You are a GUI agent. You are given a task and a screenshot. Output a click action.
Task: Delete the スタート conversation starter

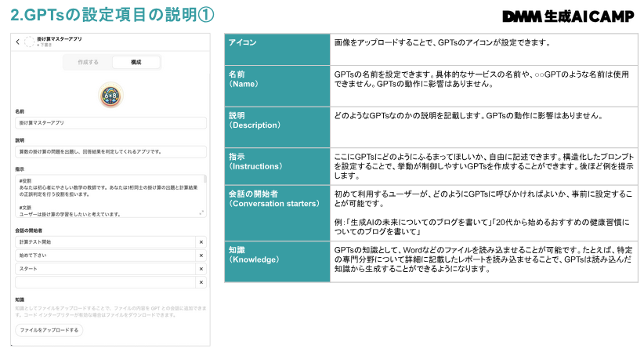tap(201, 269)
